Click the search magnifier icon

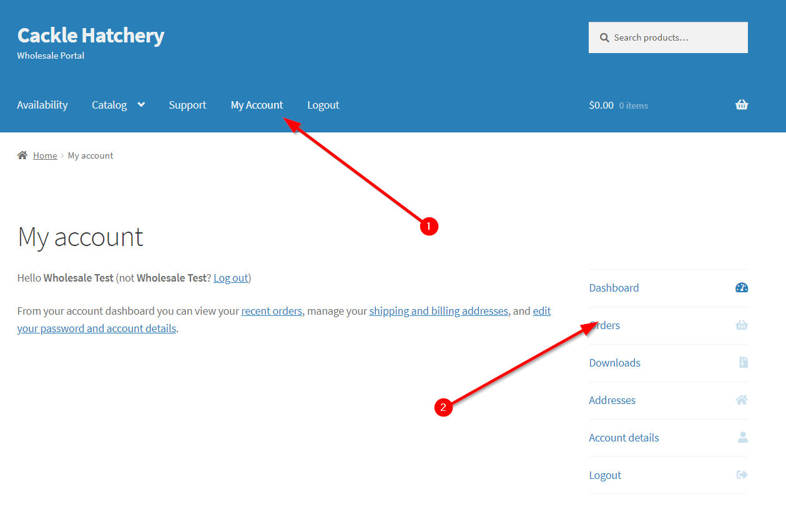coord(604,37)
